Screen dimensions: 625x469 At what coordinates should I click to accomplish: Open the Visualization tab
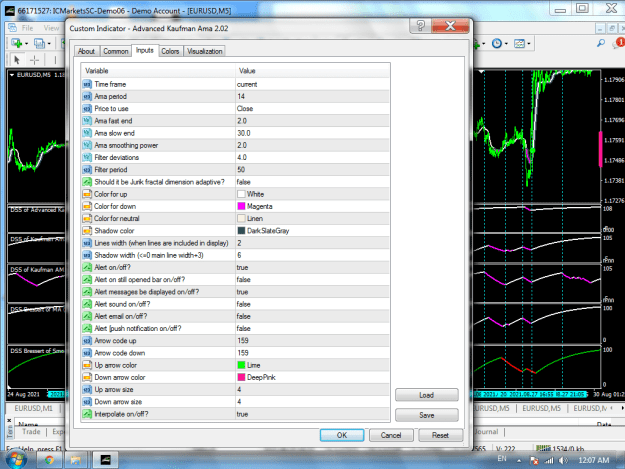pyautogui.click(x=204, y=51)
